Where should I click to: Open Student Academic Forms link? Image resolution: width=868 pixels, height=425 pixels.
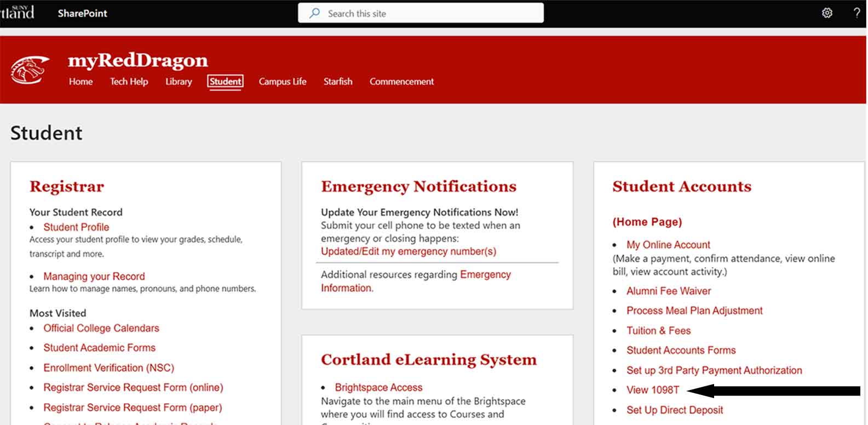[99, 348]
